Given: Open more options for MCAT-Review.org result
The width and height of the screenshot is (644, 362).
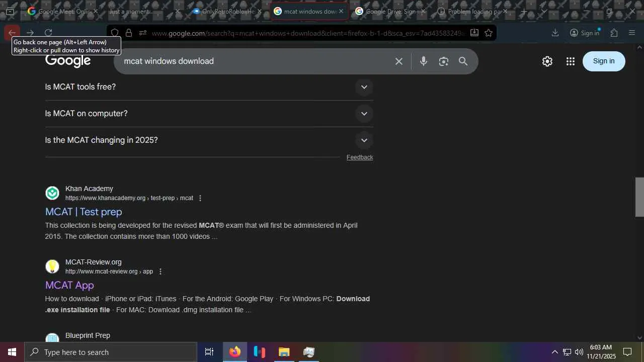Looking at the screenshot, I should pyautogui.click(x=160, y=271).
